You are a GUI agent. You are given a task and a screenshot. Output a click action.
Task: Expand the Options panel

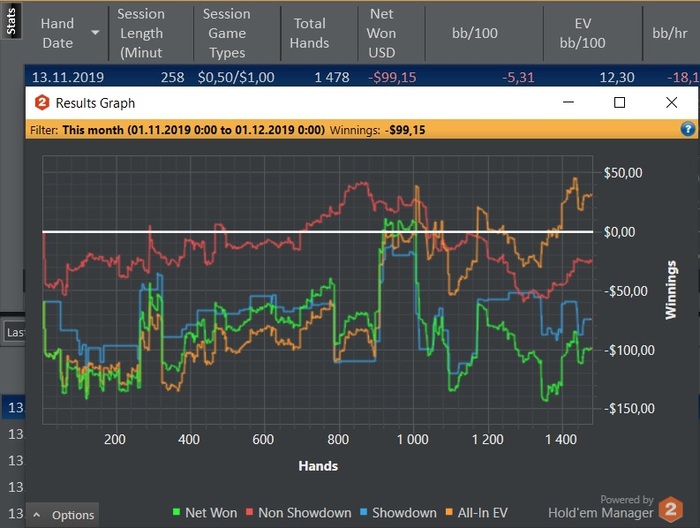[x=63, y=515]
